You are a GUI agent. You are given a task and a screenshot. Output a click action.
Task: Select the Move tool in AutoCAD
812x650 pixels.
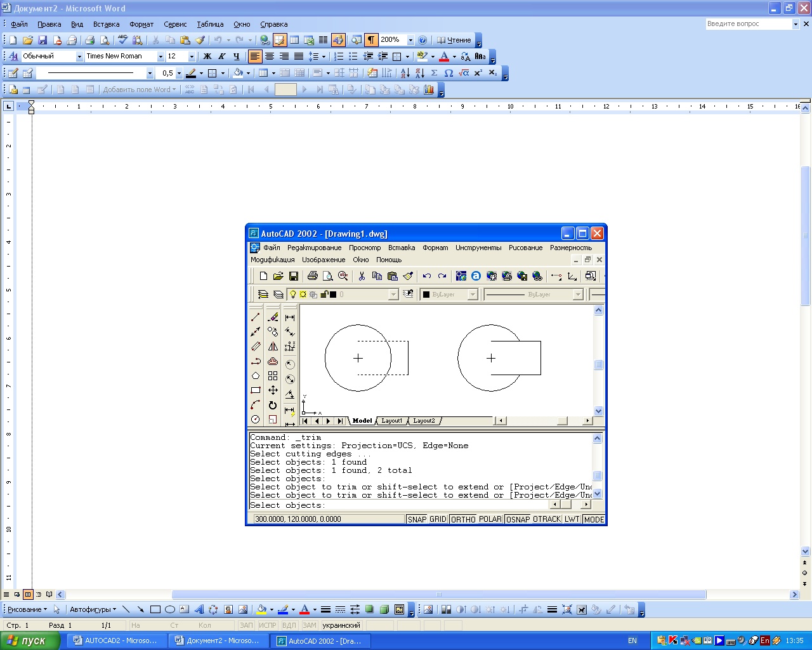pos(273,390)
